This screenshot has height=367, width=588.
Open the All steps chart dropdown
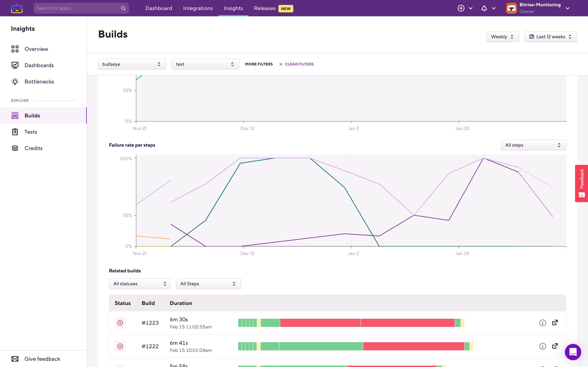tap(533, 145)
